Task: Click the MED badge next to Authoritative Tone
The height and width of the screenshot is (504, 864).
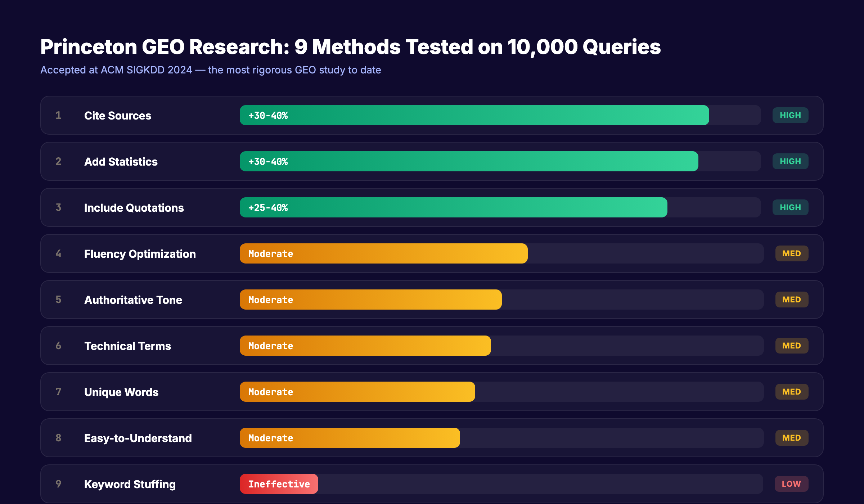Action: (791, 300)
